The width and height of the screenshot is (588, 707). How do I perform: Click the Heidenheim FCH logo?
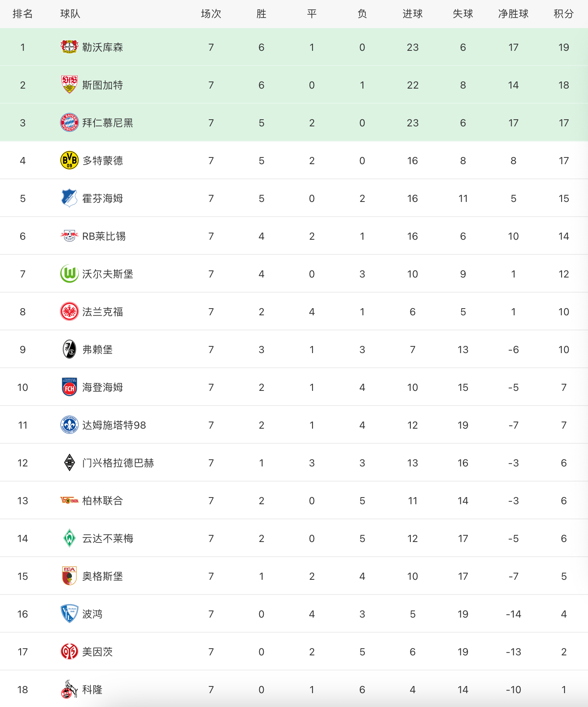coord(69,387)
